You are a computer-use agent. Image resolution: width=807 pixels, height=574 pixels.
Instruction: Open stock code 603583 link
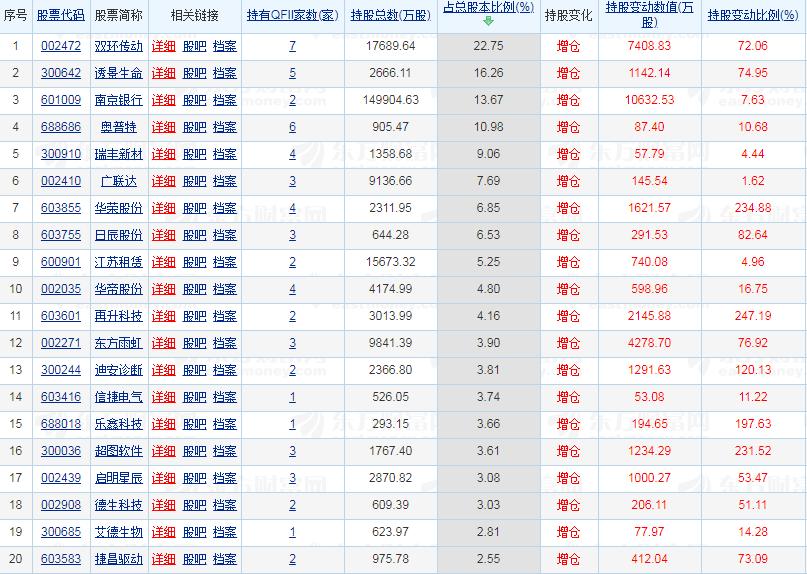61,559
